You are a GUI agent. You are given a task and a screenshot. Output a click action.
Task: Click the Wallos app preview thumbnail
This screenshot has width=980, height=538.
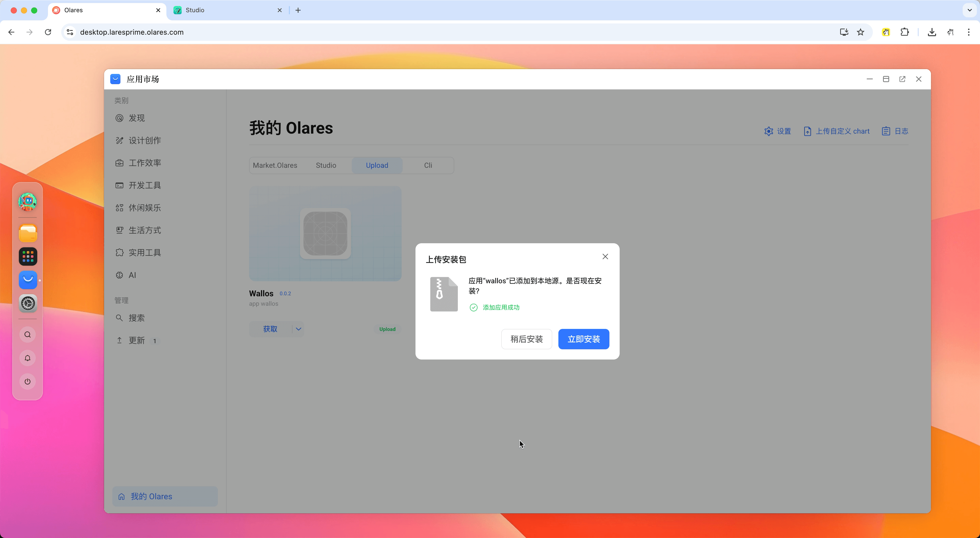point(325,234)
